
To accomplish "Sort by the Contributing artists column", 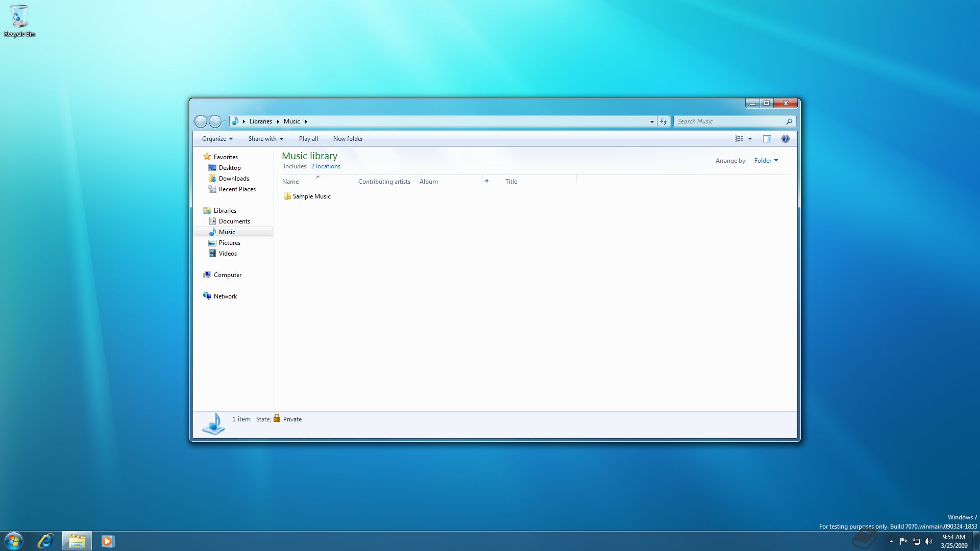I will [384, 182].
